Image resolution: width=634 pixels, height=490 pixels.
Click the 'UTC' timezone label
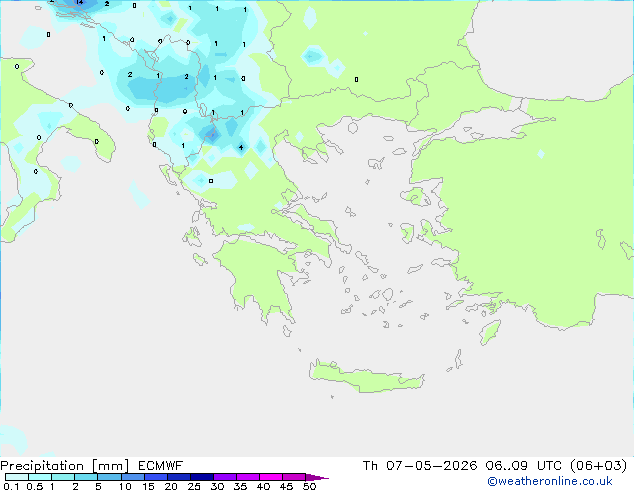point(549,466)
